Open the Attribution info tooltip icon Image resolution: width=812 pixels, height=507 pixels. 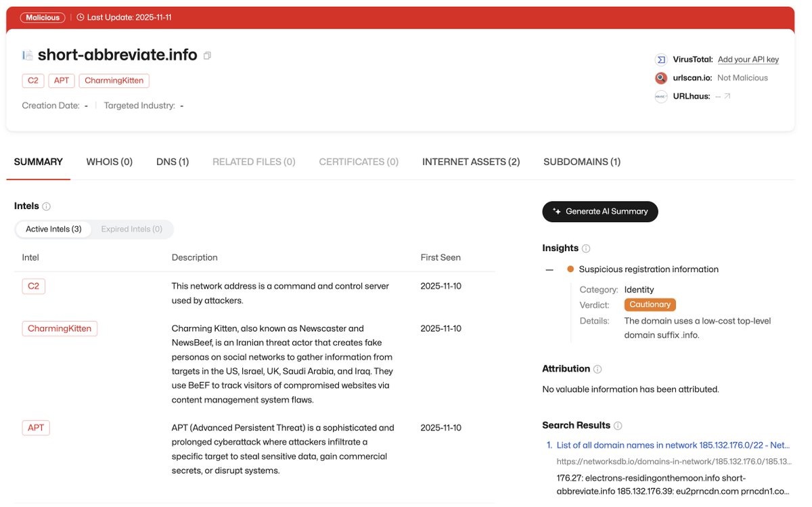[597, 369]
